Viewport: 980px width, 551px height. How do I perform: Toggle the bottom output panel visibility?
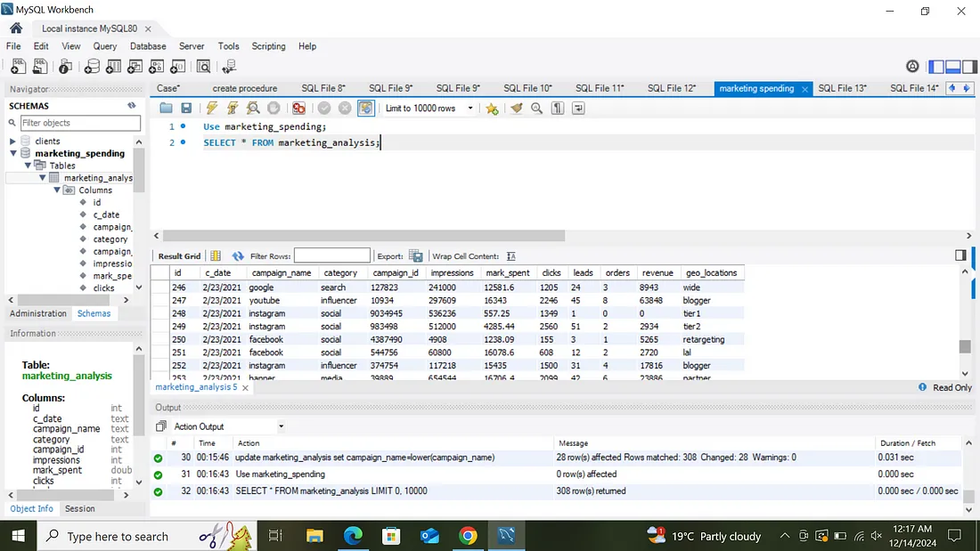coord(952,66)
